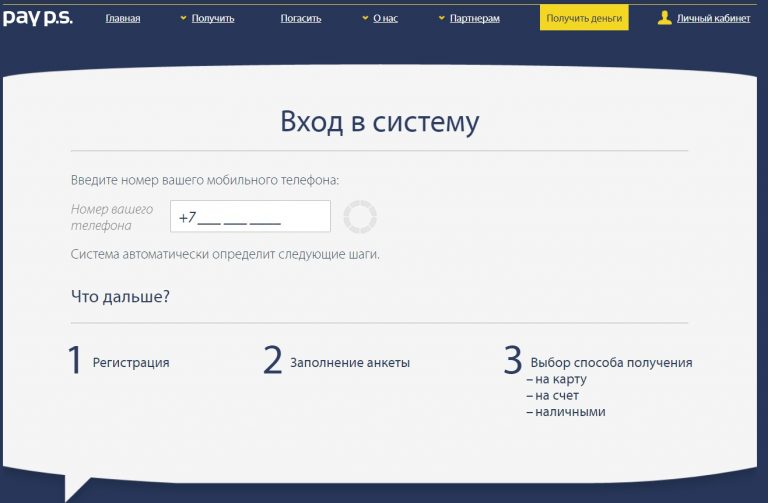Open the Получить menu item
This screenshot has width=768, height=503.
point(213,19)
